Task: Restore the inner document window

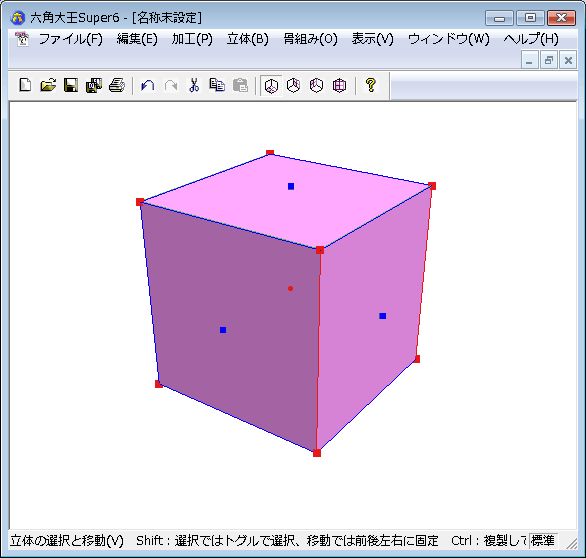Action: coord(549,60)
